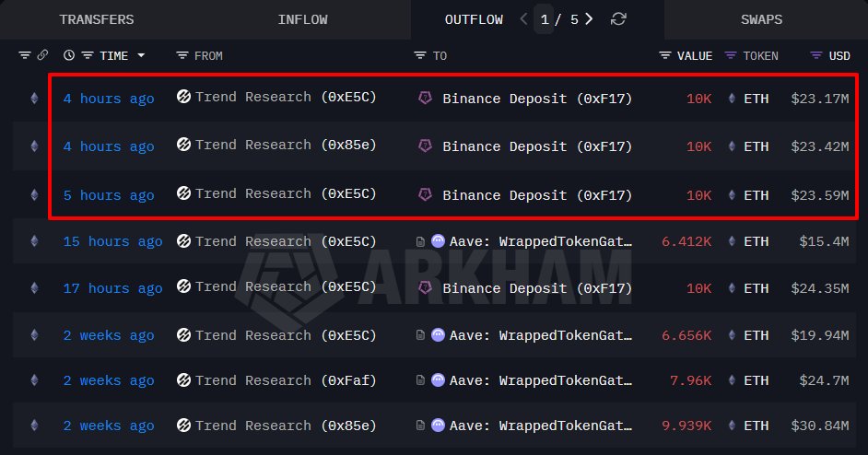Open Trend Research (0xFaf) sender entity
The width and height of the screenshot is (868, 455).
(286, 380)
